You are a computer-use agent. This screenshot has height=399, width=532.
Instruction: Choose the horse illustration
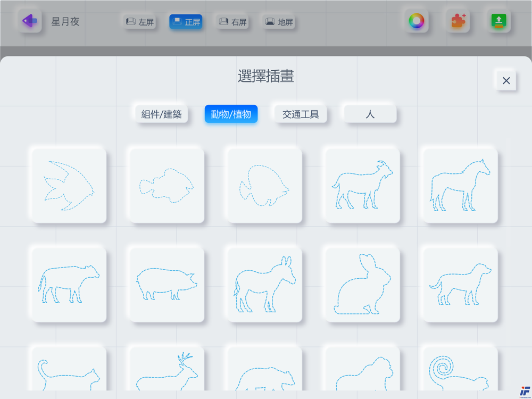pos(460,186)
